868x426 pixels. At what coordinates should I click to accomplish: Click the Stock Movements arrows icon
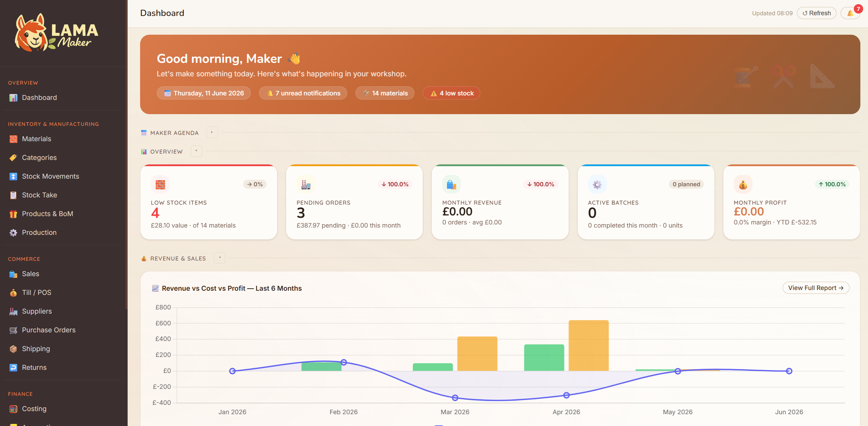point(13,177)
